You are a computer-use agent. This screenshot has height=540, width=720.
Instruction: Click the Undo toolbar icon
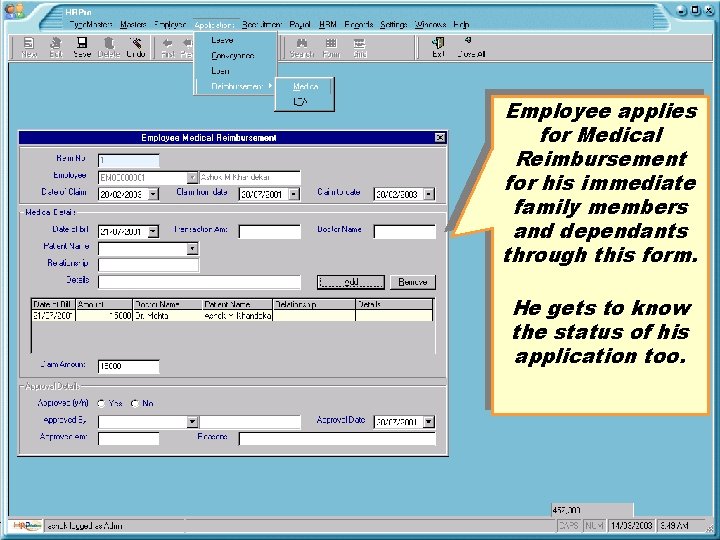(x=136, y=47)
